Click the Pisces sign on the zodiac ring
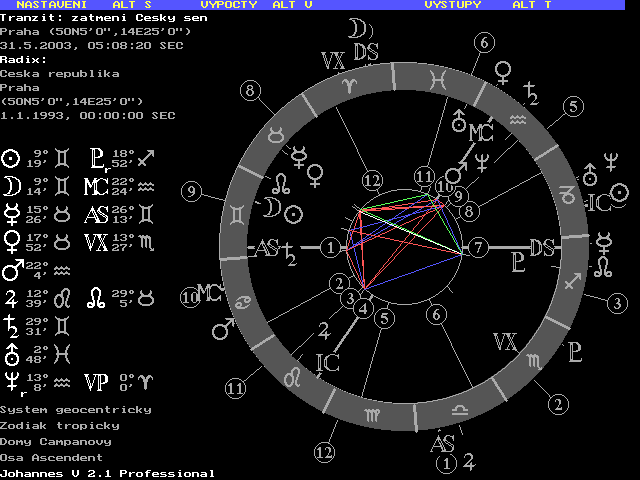 (x=438, y=77)
